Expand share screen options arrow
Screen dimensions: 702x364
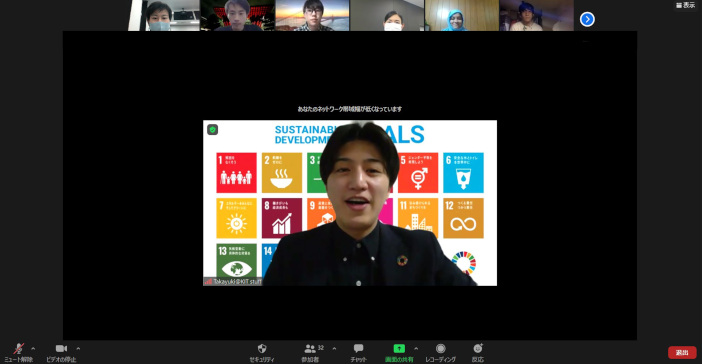[416, 348]
